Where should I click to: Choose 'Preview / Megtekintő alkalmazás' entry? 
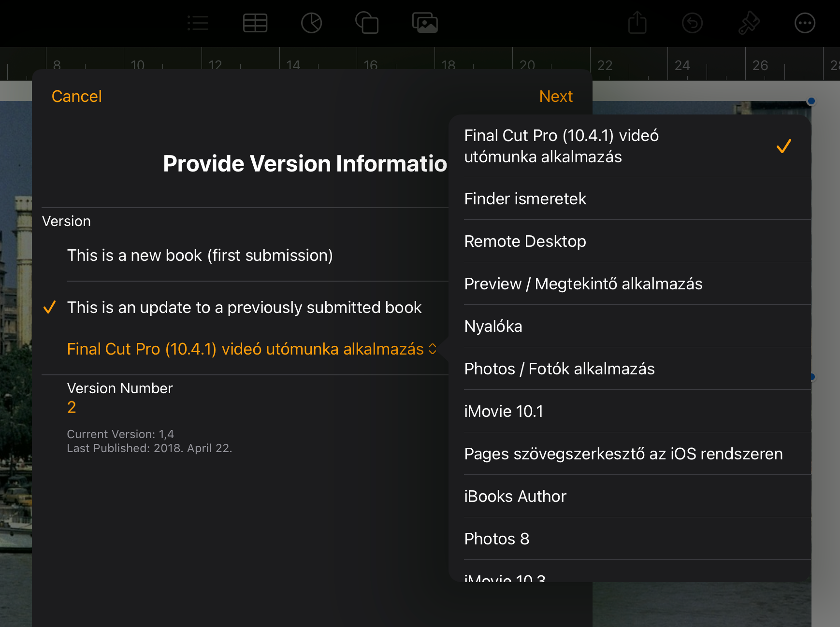(x=630, y=284)
